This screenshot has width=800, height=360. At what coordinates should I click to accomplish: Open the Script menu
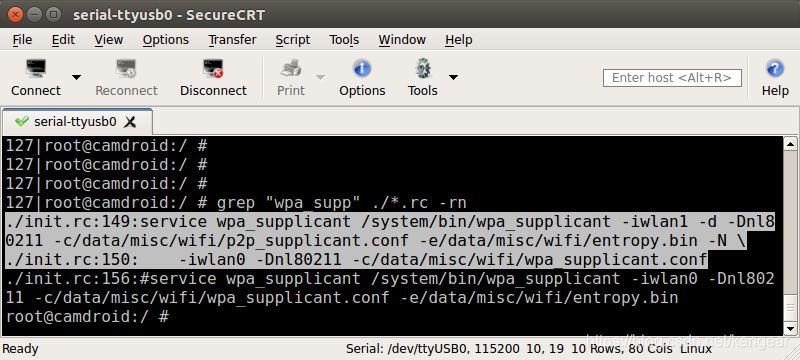tap(292, 40)
